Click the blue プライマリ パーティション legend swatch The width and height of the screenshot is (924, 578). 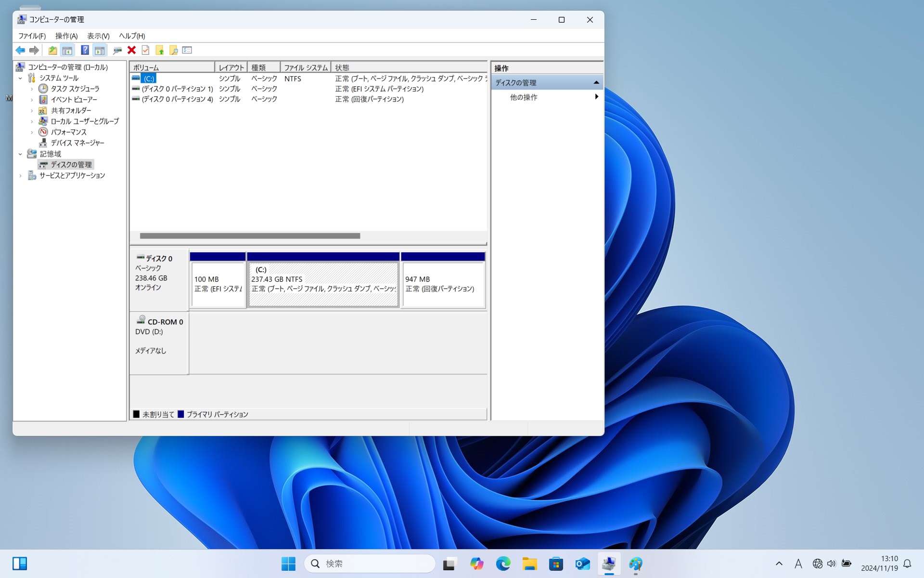pyautogui.click(x=181, y=414)
